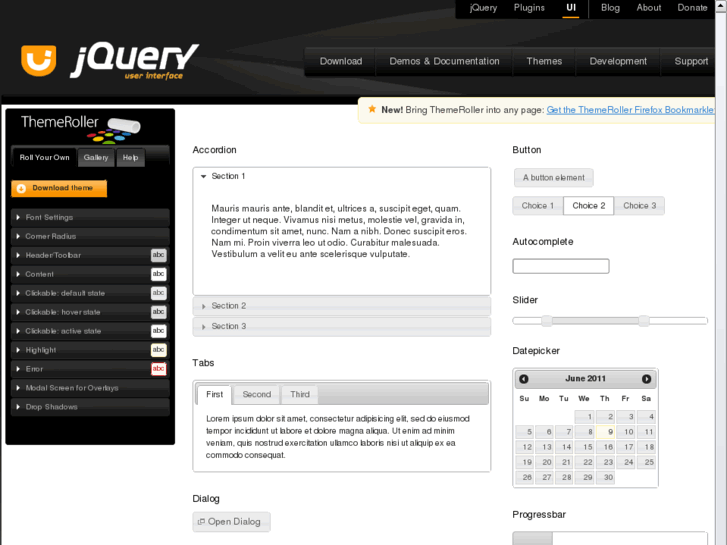The width and height of the screenshot is (727, 545).
Task: Click the left slider handle
Action: pyautogui.click(x=547, y=321)
